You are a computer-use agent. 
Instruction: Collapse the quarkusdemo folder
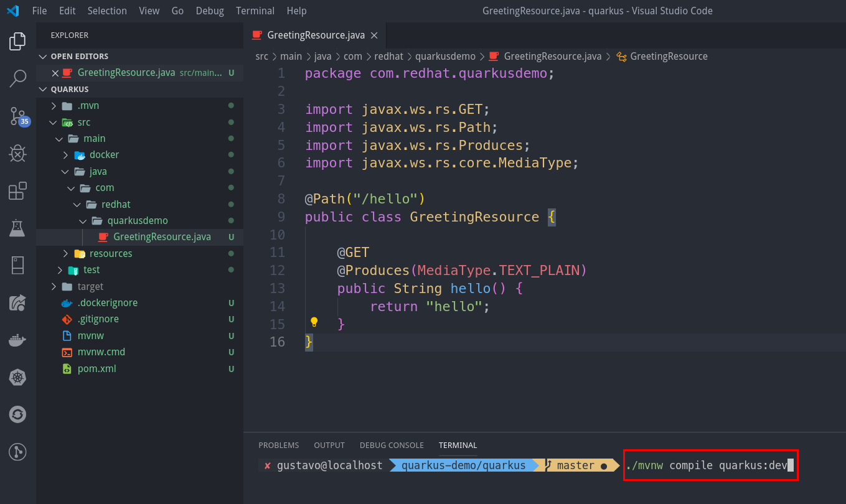point(83,221)
